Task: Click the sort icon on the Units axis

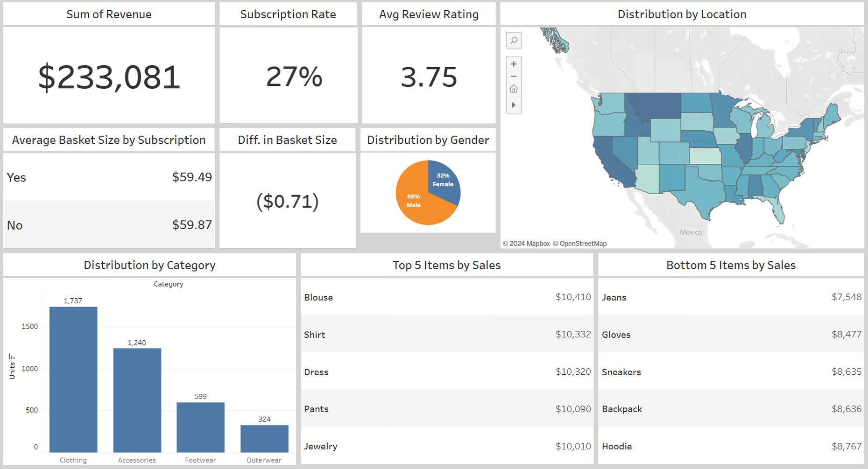Action: pos(12,357)
